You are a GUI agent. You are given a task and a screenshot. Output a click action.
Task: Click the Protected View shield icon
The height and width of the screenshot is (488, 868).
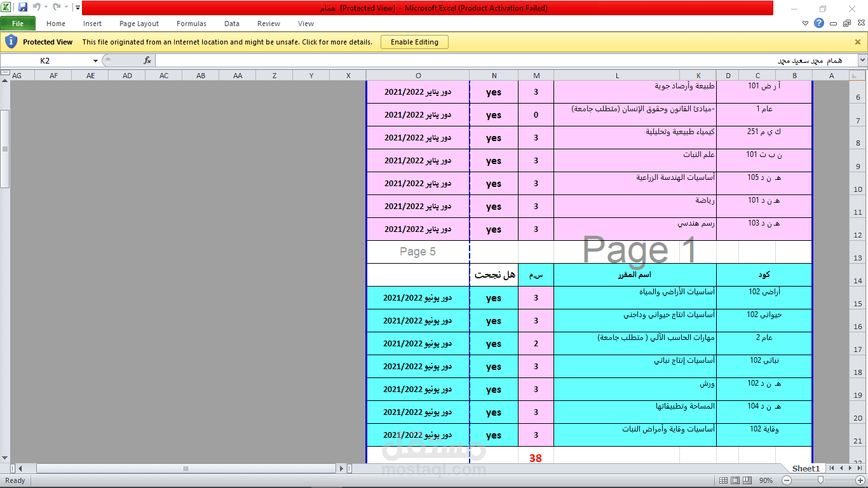(11, 42)
